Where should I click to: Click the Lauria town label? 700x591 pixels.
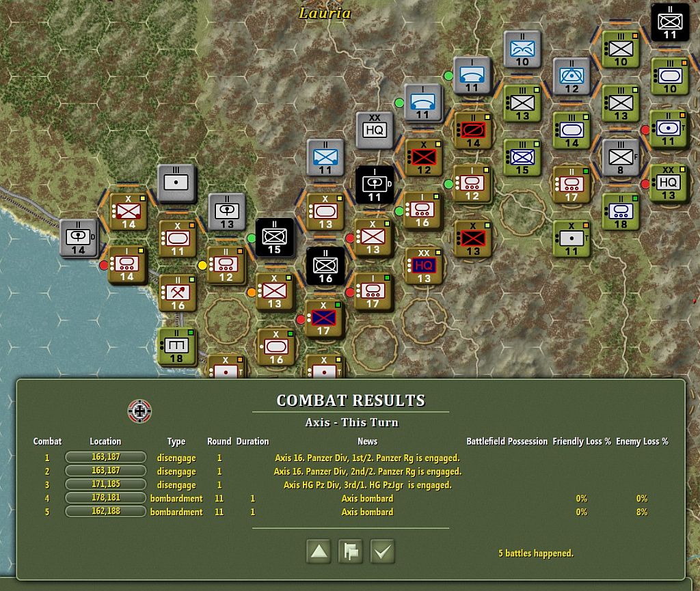point(325,13)
